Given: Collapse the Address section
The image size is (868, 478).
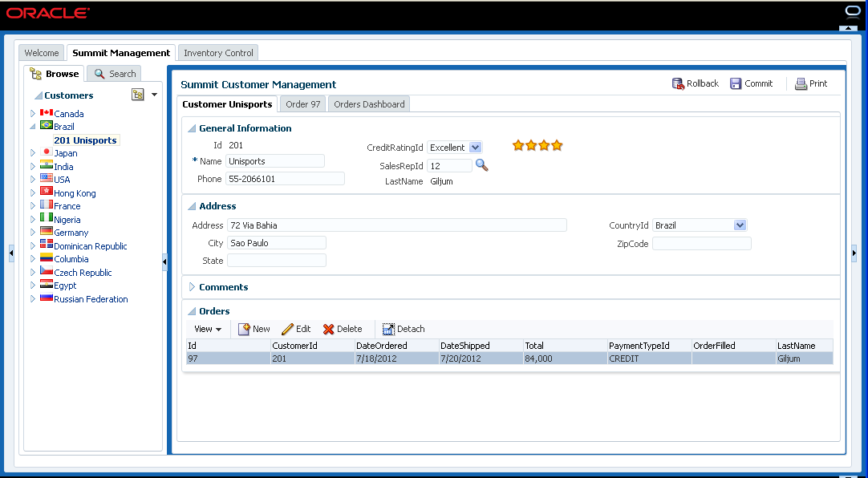Looking at the screenshot, I should pos(192,206).
